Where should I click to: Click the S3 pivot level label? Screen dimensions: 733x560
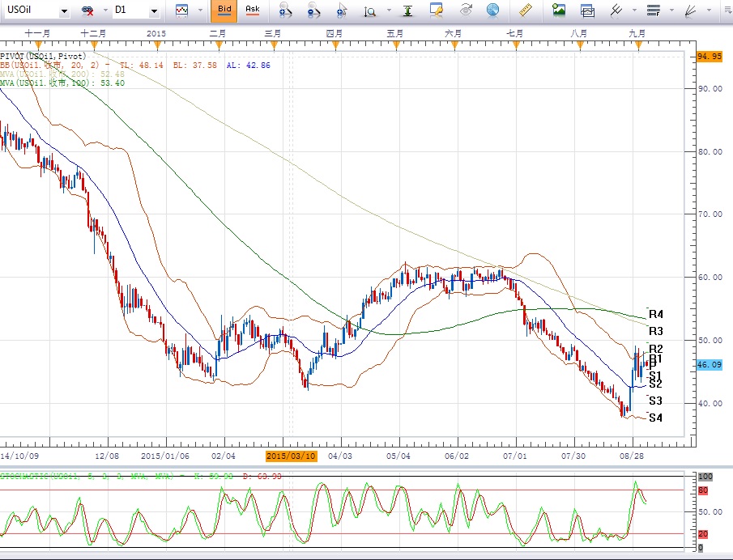(x=655, y=401)
